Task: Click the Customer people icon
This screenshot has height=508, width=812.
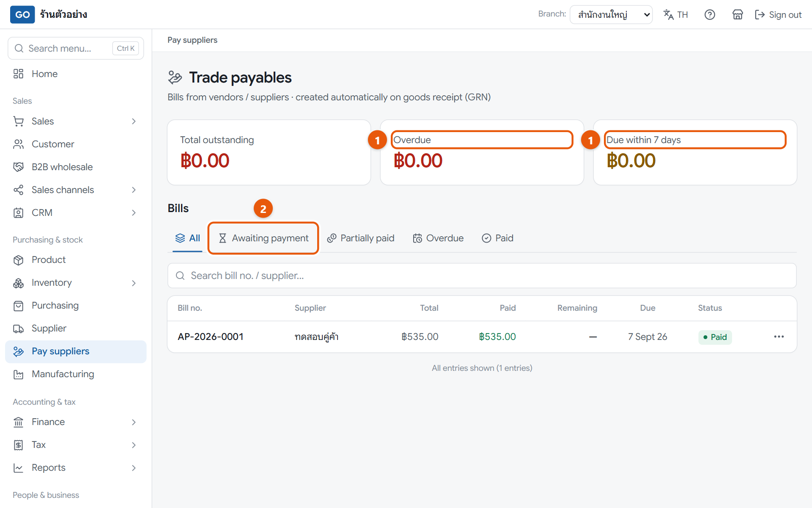Action: (18, 144)
